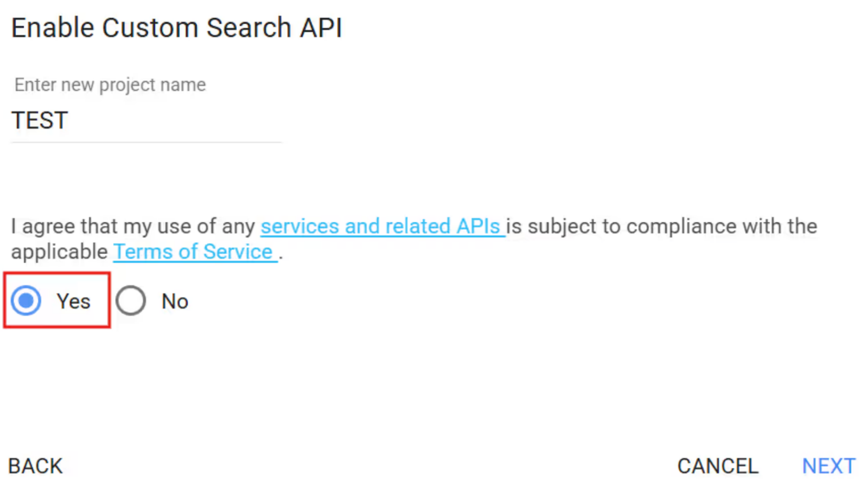Click the empty circle beside No
Screen dimensions: 868x484
point(131,300)
